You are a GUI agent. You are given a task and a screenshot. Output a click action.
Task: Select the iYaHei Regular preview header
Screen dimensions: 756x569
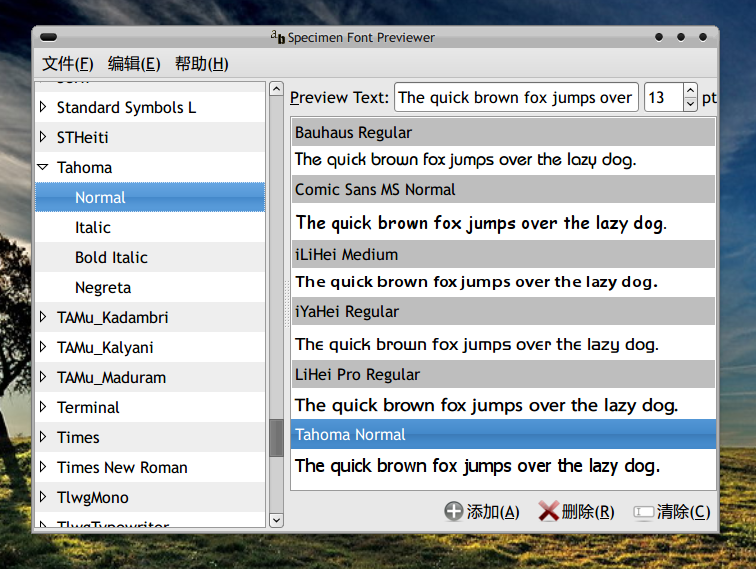pyautogui.click(x=503, y=311)
